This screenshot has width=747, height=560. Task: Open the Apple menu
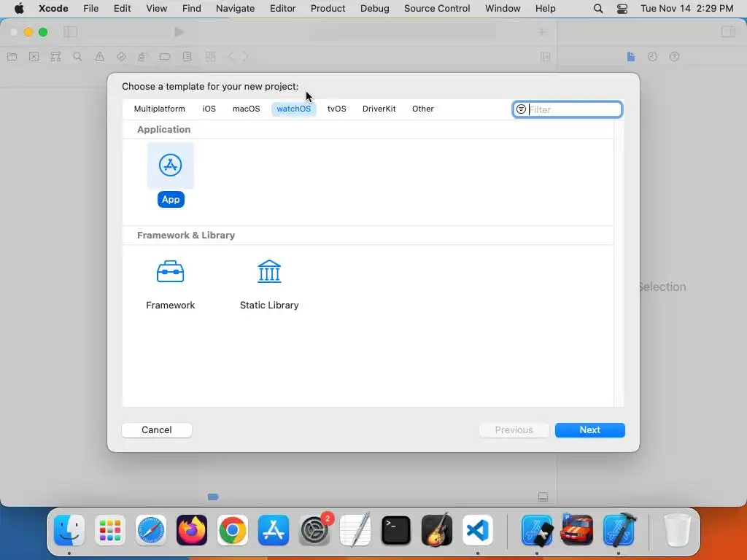[19, 8]
